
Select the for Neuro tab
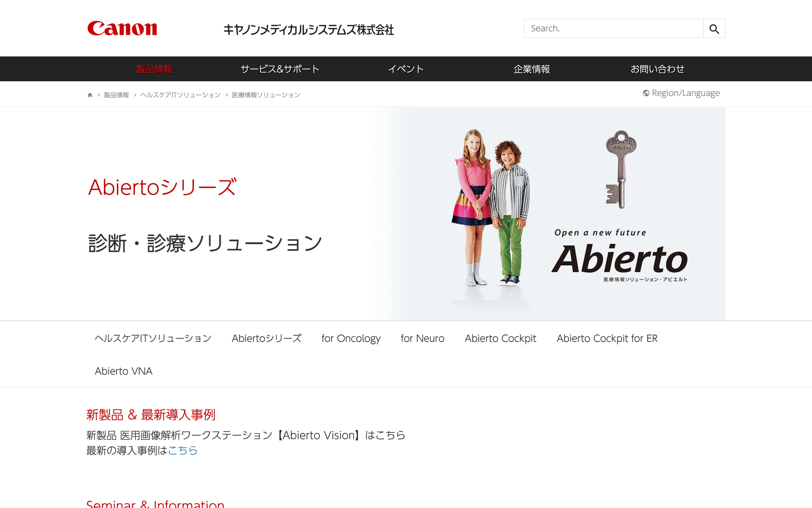click(x=422, y=338)
